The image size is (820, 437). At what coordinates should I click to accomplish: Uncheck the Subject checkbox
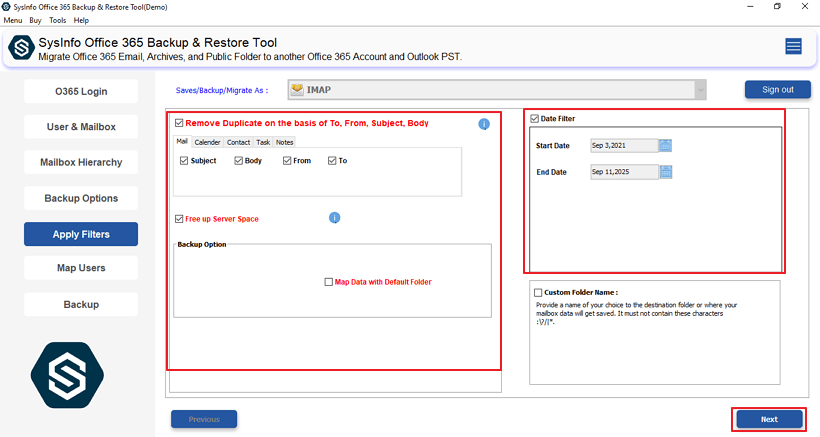[184, 160]
